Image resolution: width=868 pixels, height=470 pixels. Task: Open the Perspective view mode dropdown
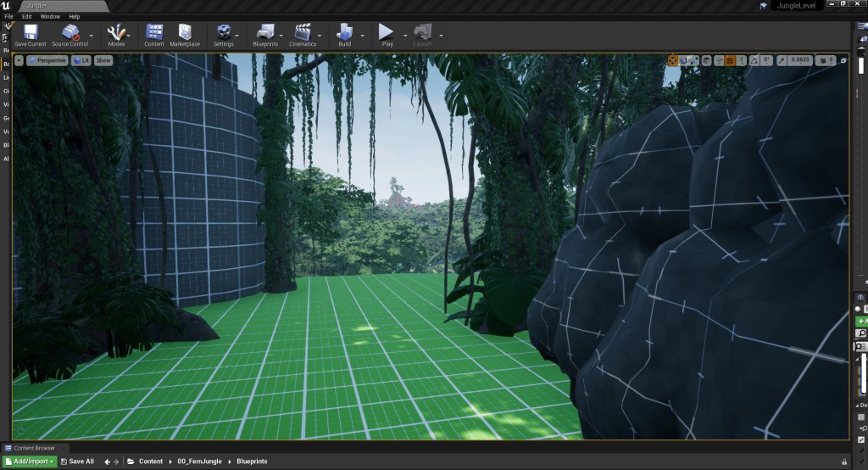point(47,60)
